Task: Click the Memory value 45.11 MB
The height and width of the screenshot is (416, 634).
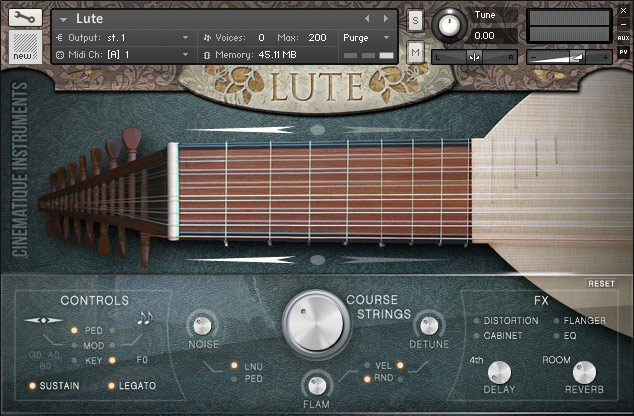Action: [x=277, y=55]
